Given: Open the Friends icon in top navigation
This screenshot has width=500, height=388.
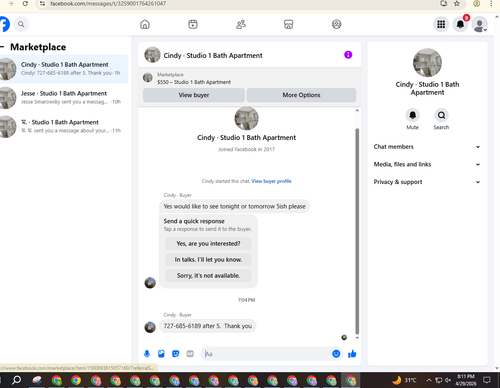Looking at the screenshot, I should coord(241,24).
